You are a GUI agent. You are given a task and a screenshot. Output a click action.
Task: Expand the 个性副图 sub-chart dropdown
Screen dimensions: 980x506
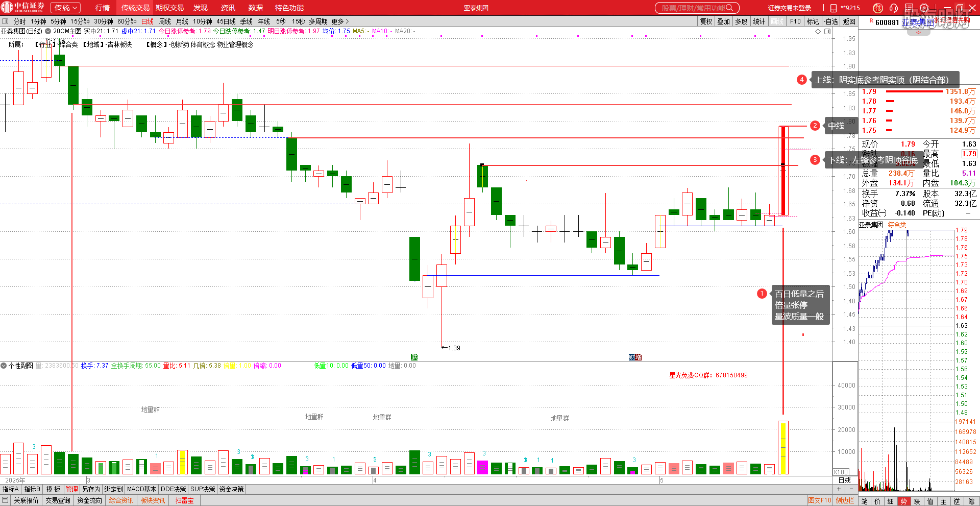[4, 366]
